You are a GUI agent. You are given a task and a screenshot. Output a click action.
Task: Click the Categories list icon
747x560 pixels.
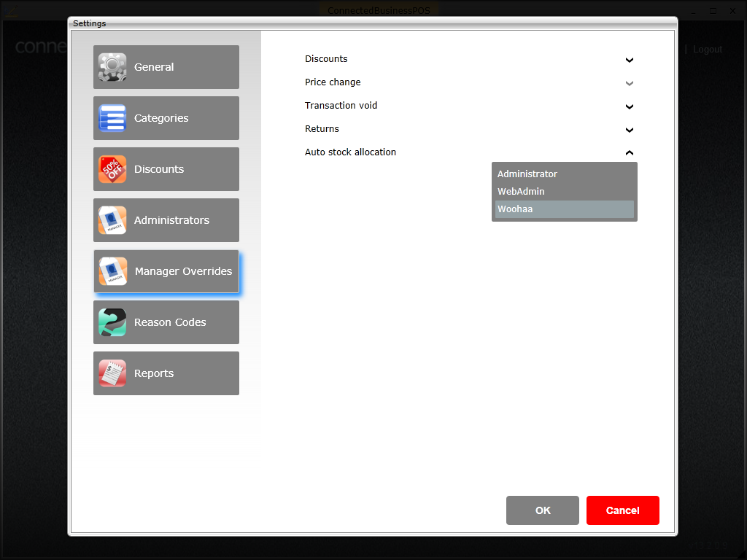[x=112, y=118]
